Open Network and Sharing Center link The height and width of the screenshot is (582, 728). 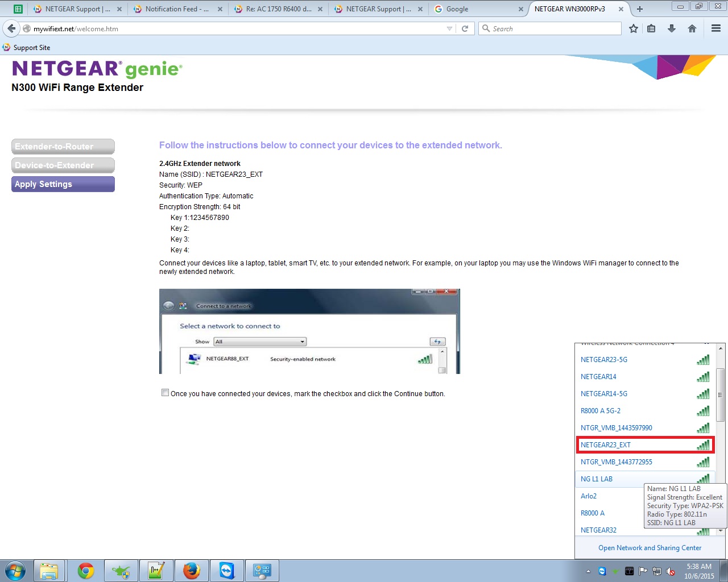tap(650, 547)
